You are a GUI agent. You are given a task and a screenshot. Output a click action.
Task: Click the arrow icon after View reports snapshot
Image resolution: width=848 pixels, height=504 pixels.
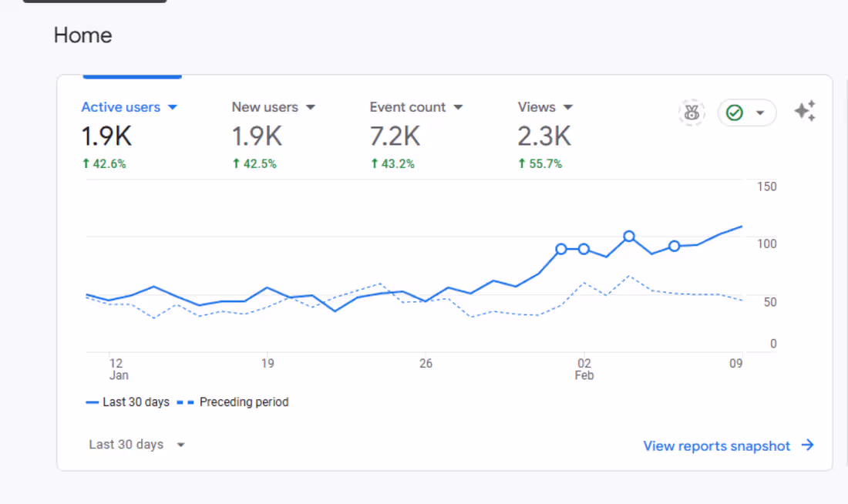(807, 445)
